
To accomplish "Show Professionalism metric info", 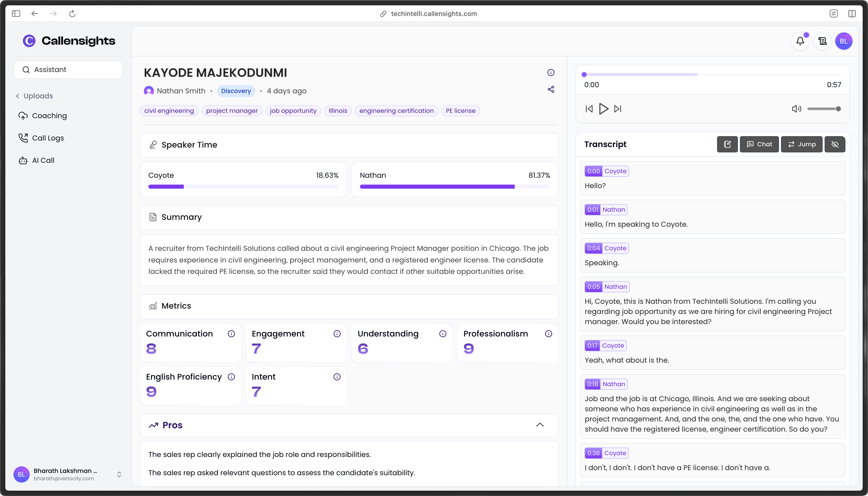I will [x=548, y=333].
